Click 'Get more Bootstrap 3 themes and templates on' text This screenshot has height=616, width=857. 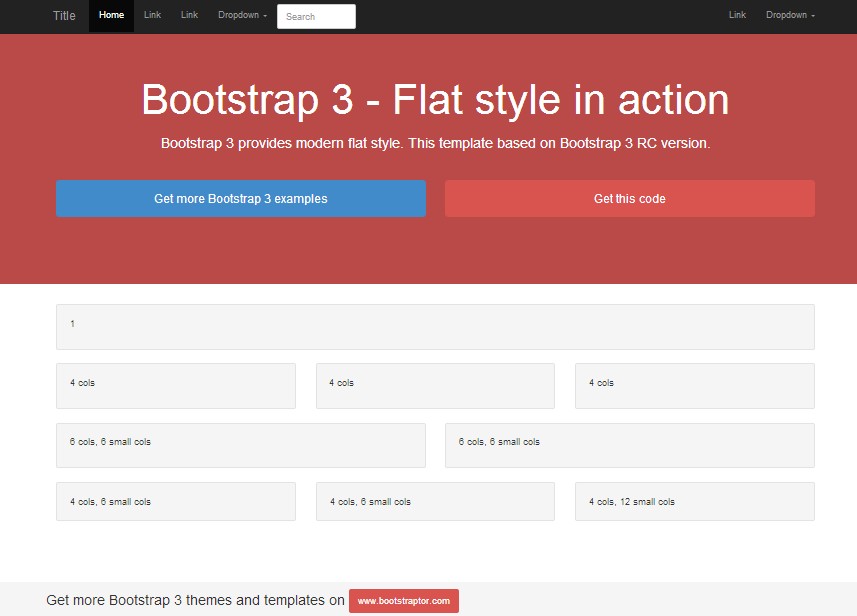195,600
